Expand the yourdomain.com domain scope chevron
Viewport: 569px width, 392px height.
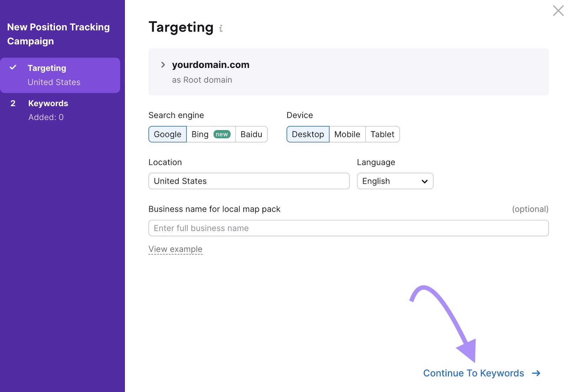[x=163, y=65]
